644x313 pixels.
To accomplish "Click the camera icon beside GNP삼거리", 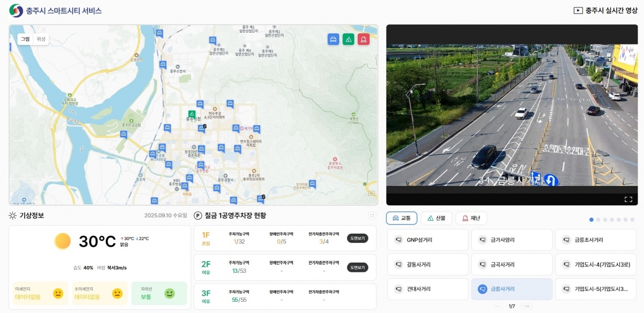I will point(398,240).
